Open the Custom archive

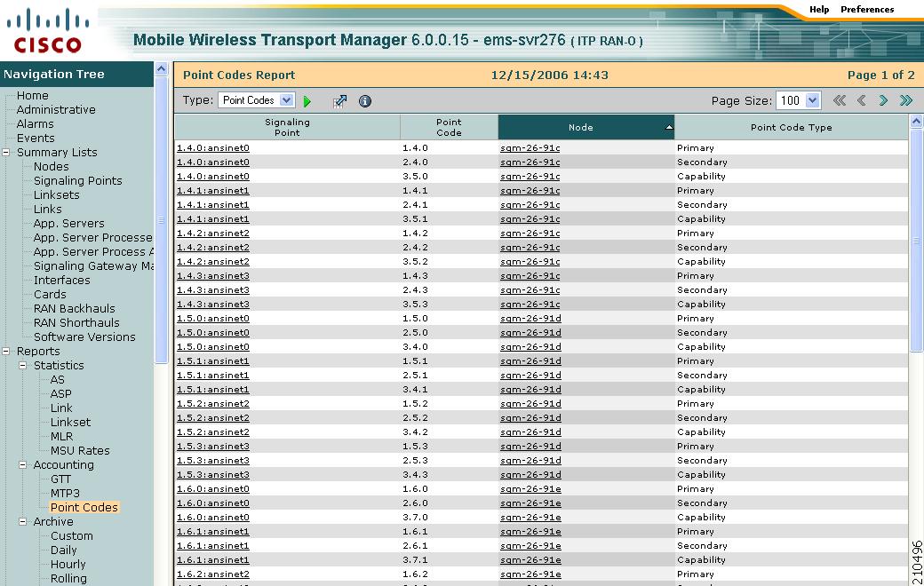(72, 536)
